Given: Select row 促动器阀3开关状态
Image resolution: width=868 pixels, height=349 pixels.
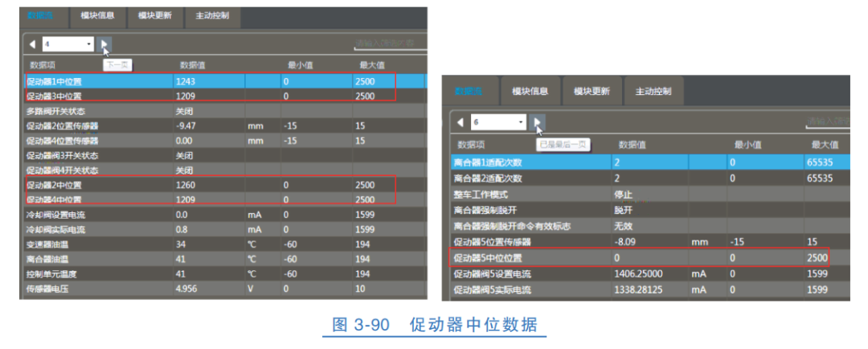Looking at the screenshot, I should [x=224, y=156].
